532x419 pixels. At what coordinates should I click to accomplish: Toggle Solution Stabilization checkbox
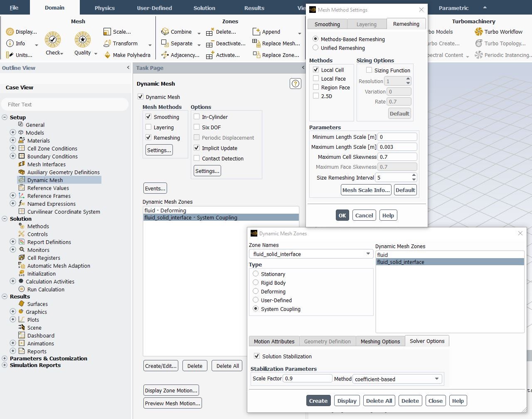pyautogui.click(x=257, y=356)
